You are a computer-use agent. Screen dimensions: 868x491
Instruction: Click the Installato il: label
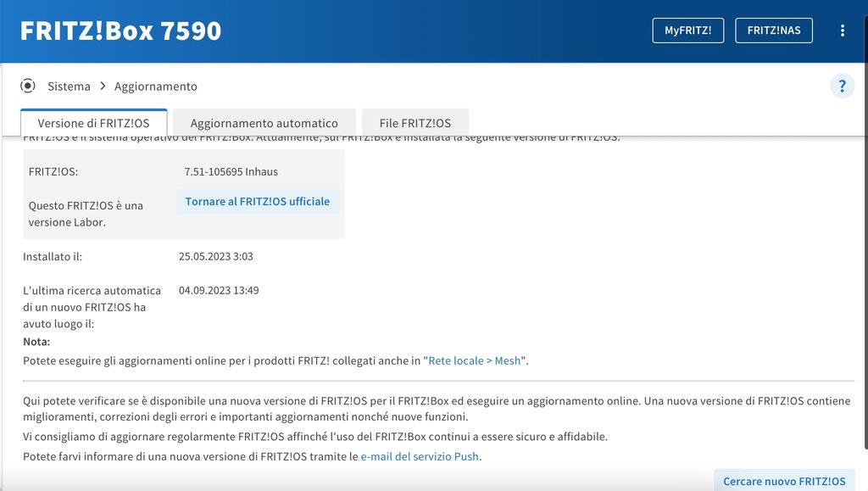point(53,257)
